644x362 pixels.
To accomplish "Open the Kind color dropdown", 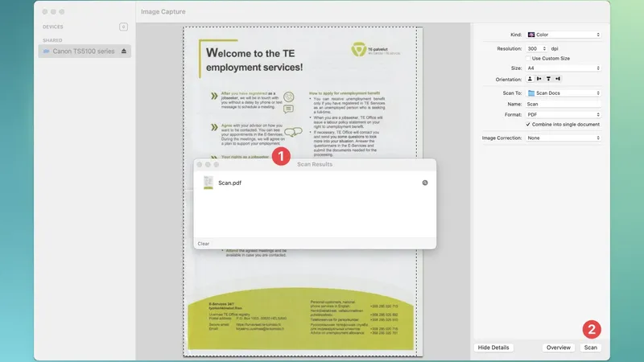I will (563, 35).
